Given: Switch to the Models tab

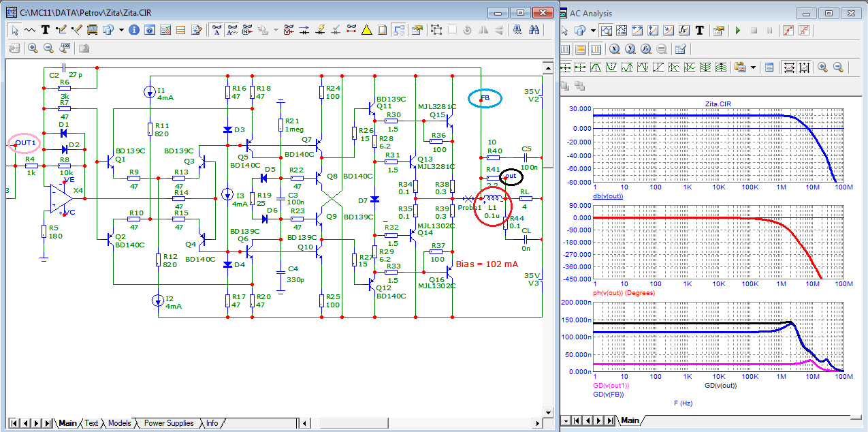Looking at the screenshot, I should point(119,423).
